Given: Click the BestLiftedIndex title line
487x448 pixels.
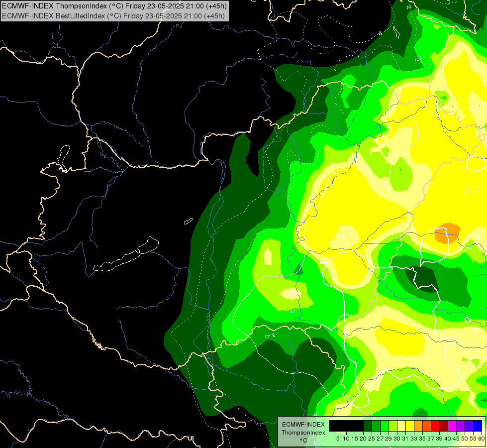Looking at the screenshot, I should (x=113, y=16).
